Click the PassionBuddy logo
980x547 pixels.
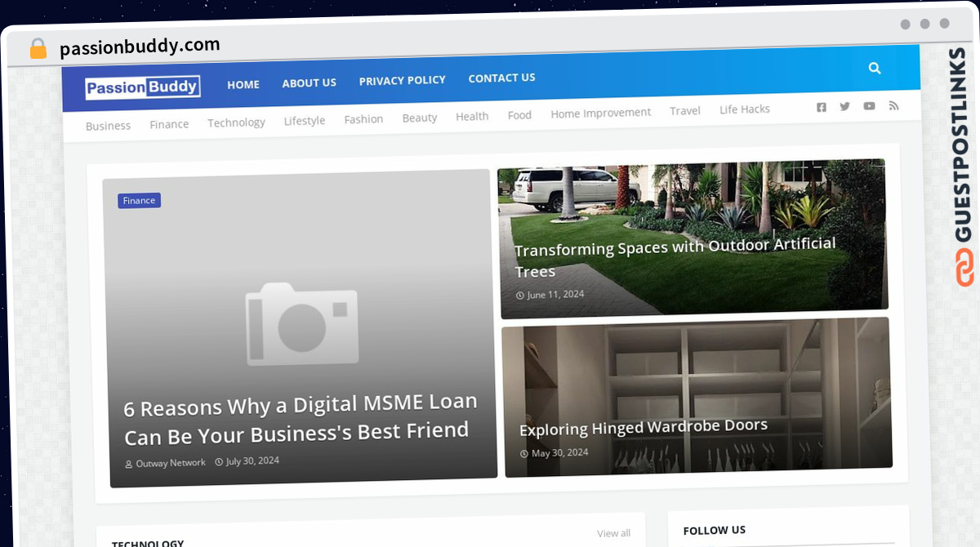point(143,87)
